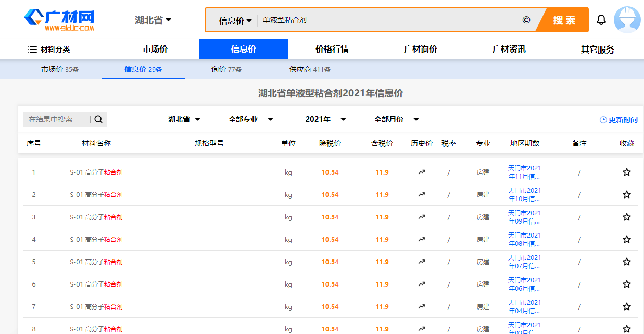
Task: Click 房建 specialty cell in row 2
Action: point(483,195)
